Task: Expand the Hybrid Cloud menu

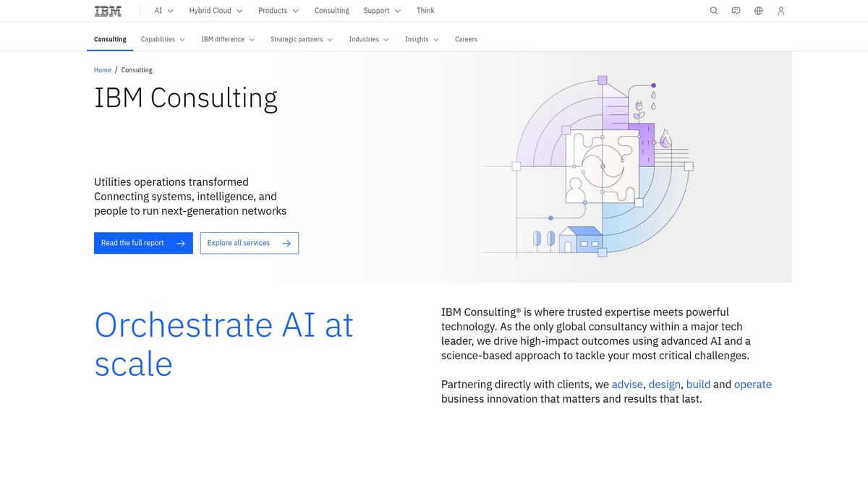Action: pos(216,11)
